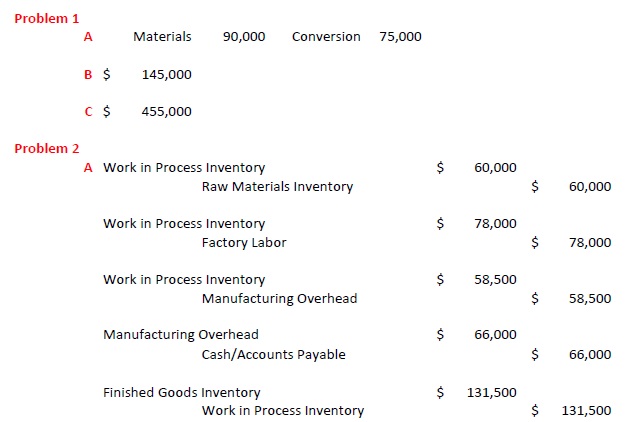This screenshot has height=422, width=639.
Task: Select the Raw Materials Inventory entry
Action: coord(277,187)
